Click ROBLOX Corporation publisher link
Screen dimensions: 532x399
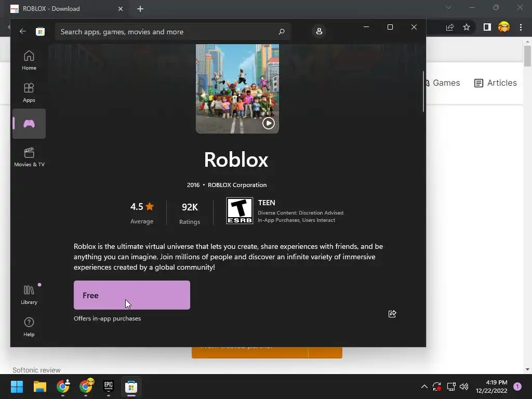(x=237, y=185)
